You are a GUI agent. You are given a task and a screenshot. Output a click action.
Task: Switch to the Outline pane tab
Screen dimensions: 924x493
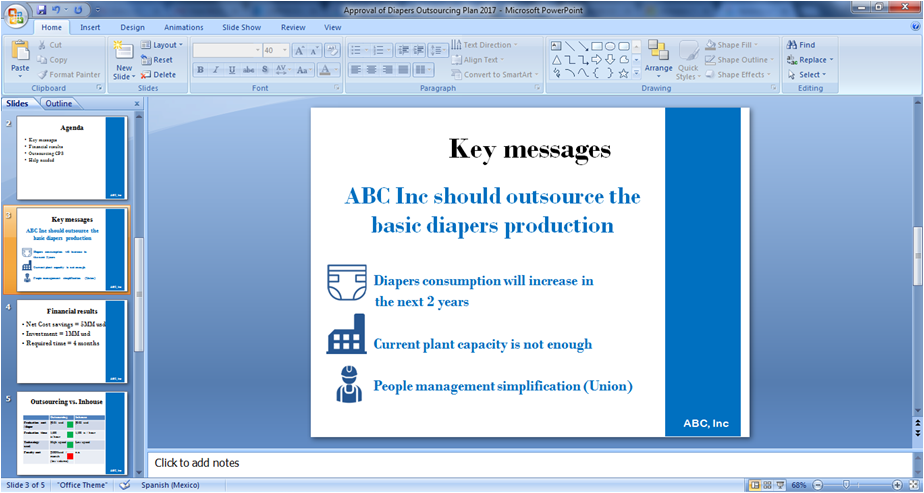tap(59, 104)
